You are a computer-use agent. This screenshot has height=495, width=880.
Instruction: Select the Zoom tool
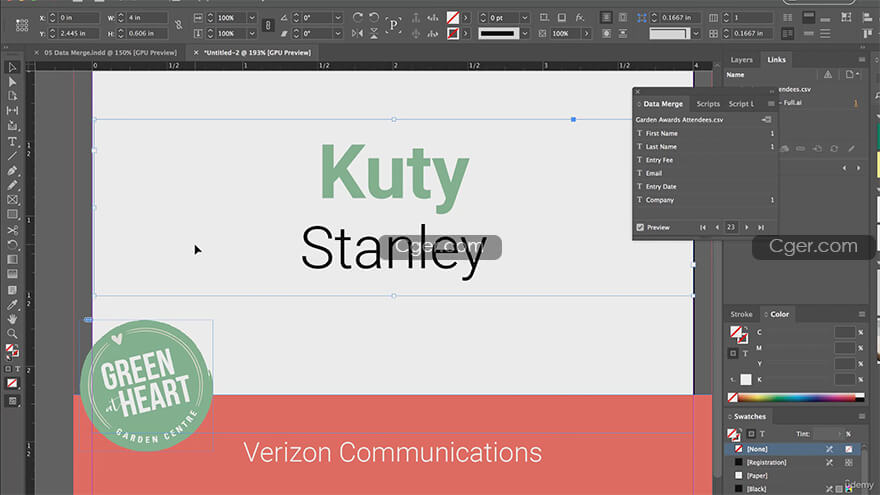click(12, 333)
